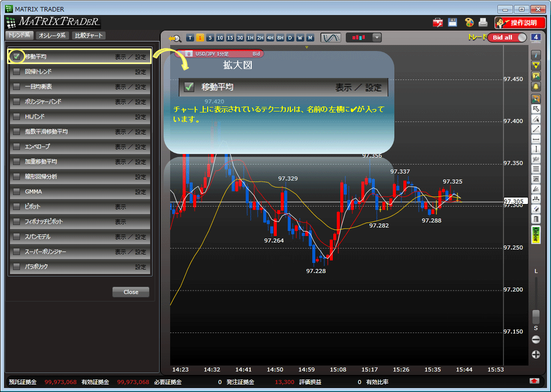Screen dimensions: 551x392
Task: Check the 一目均衡表 checkbox
Action: [17, 86]
